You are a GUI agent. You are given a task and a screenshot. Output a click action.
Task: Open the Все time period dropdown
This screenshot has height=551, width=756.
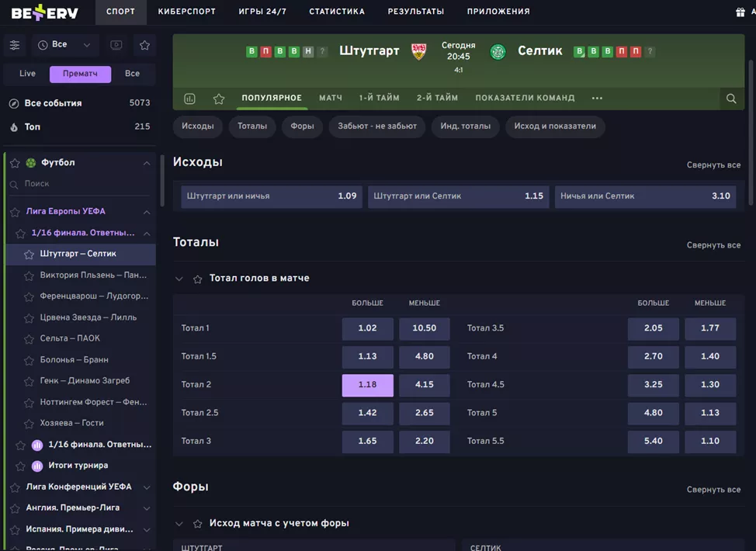(65, 45)
